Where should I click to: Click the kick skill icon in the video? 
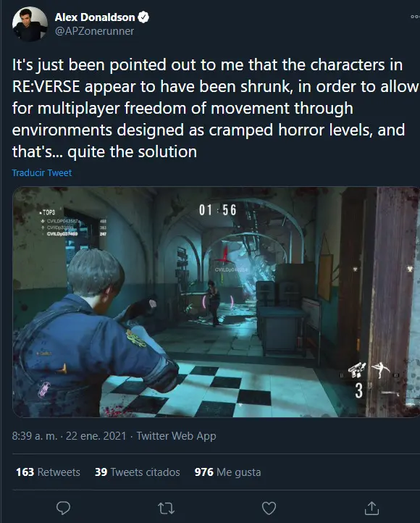[x=380, y=370]
